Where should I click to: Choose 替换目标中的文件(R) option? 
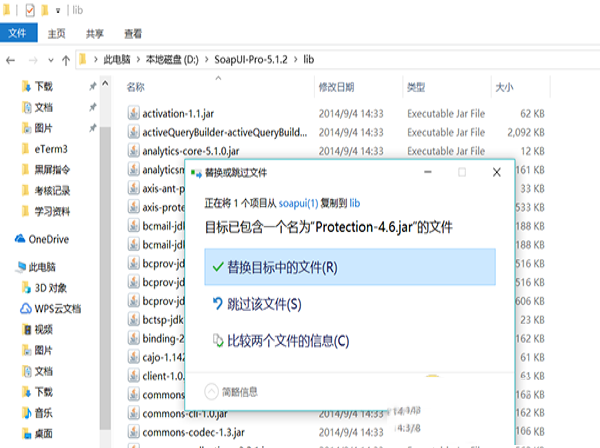pyautogui.click(x=350, y=267)
